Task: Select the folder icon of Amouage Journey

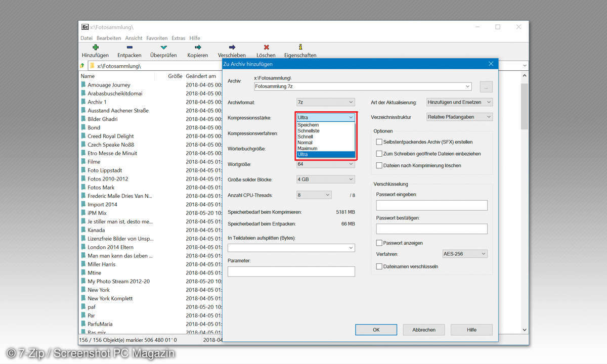Action: [83, 85]
